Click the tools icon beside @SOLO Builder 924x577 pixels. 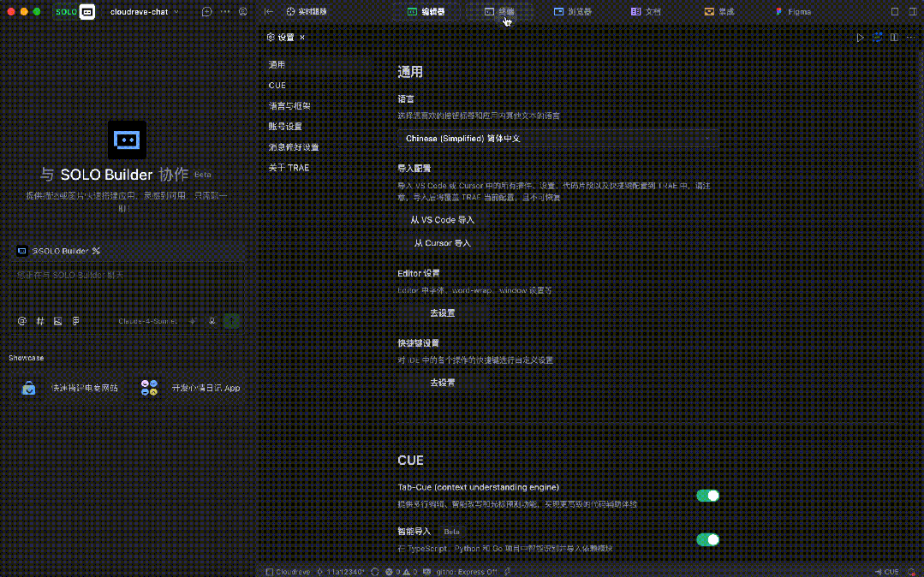coord(96,251)
